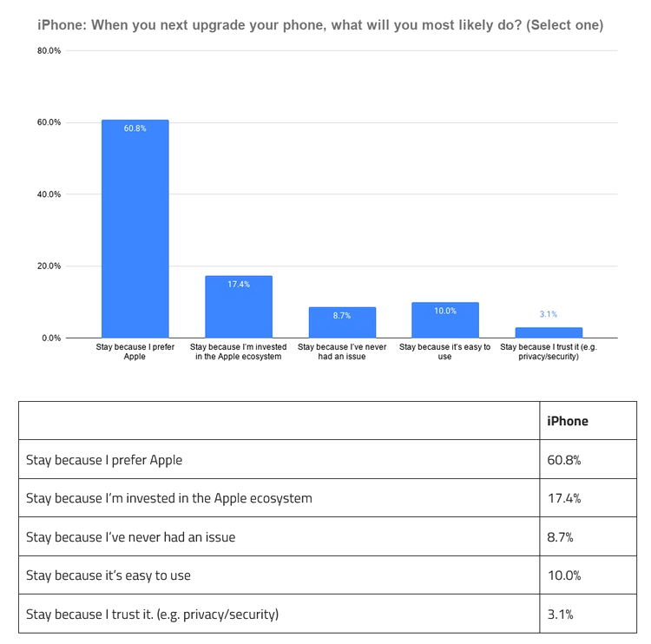Image resolution: width=651 pixels, height=644 pixels.
Task: Click the 0.0% y-axis label
Action: coord(51,338)
